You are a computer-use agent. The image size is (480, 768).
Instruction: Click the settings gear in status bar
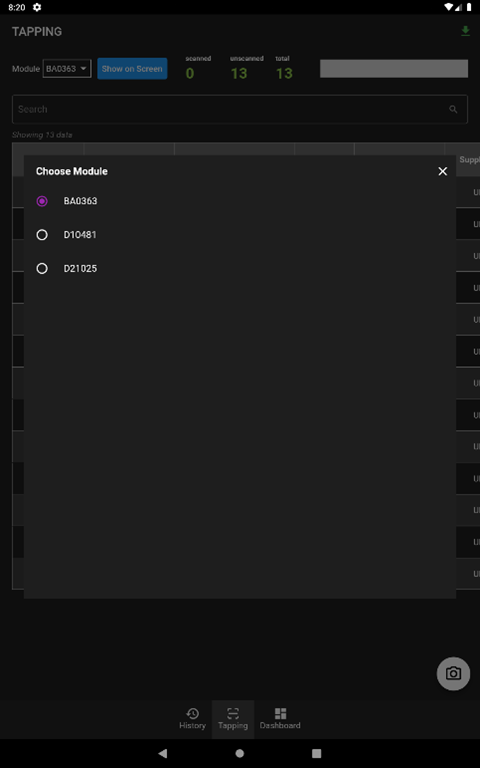click(x=37, y=7)
